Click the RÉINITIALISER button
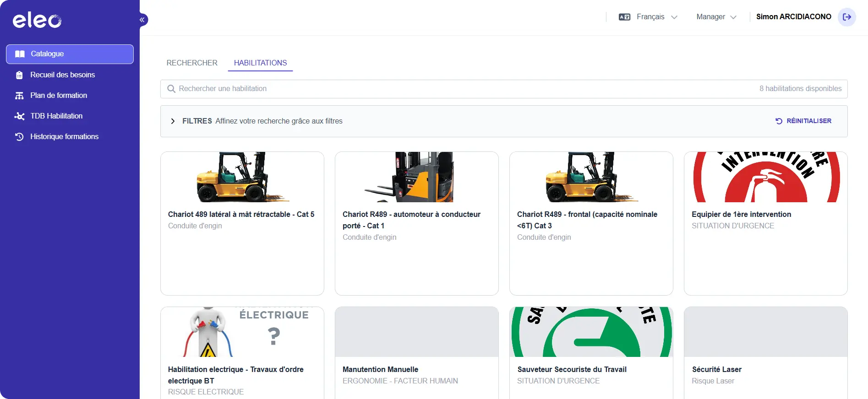Viewport: 868px width, 399px height. pyautogui.click(x=803, y=121)
